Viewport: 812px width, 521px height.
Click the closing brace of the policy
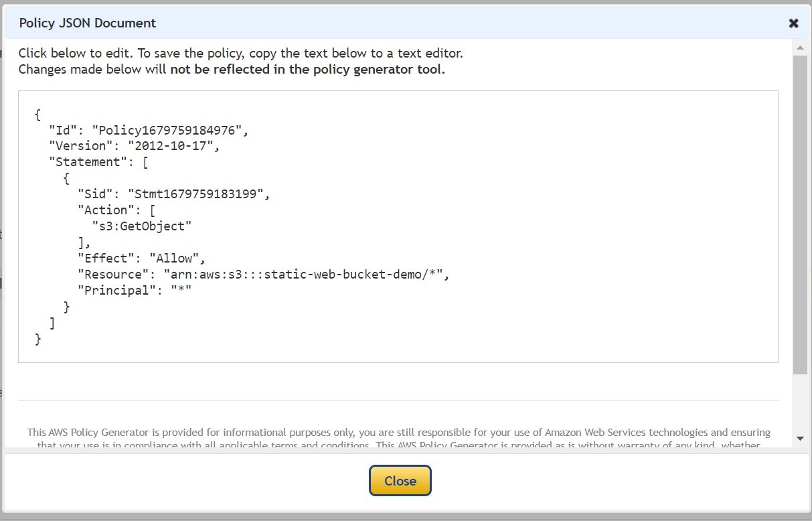38,339
